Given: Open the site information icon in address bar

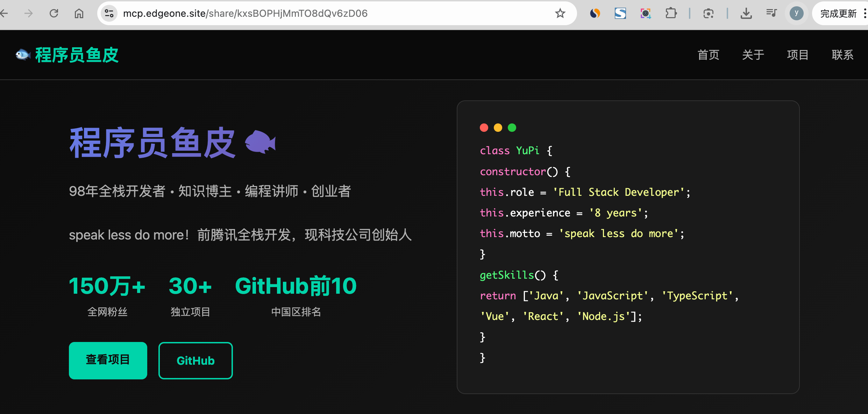Looking at the screenshot, I should (109, 13).
